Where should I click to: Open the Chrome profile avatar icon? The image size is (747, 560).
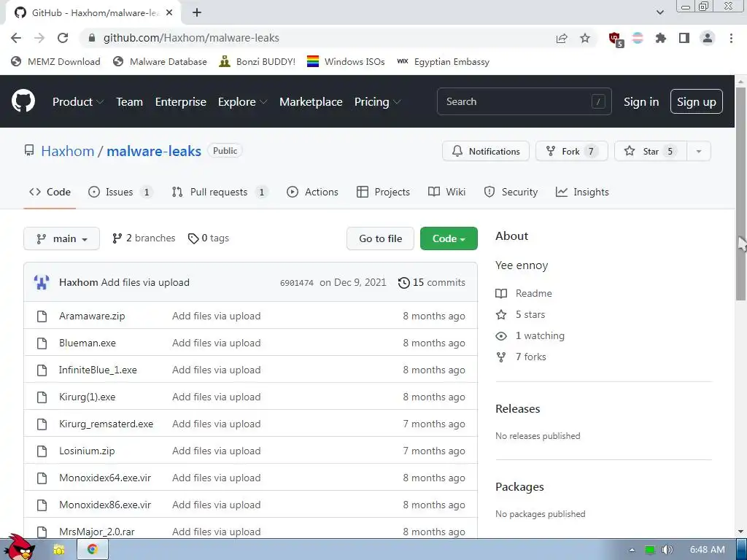pos(708,38)
